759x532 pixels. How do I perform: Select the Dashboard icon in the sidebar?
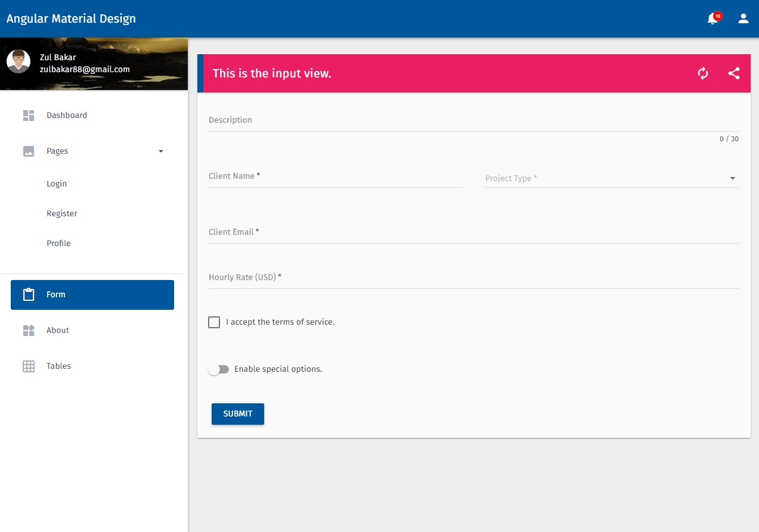click(28, 115)
